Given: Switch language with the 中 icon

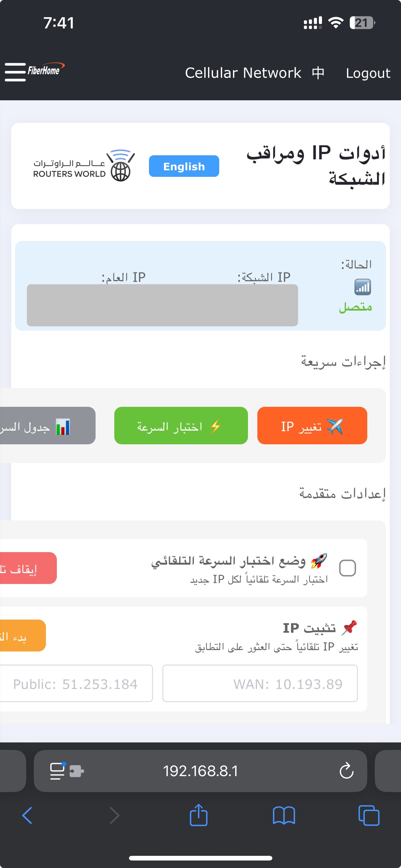Looking at the screenshot, I should (x=318, y=73).
